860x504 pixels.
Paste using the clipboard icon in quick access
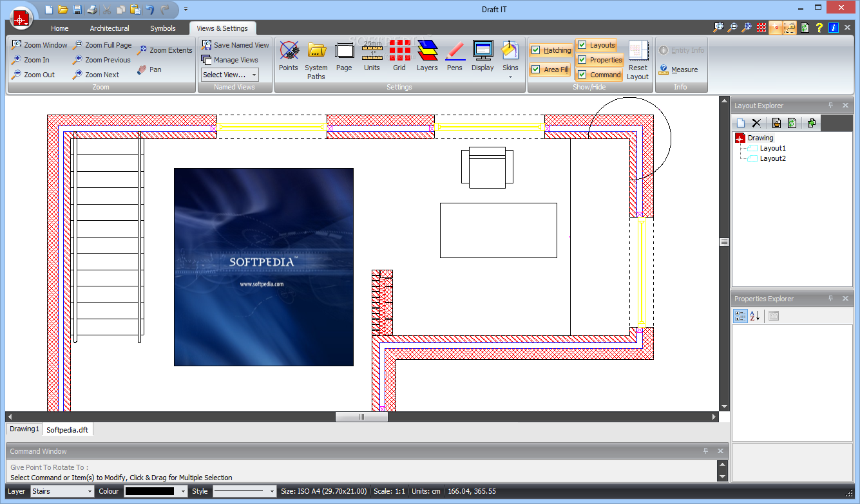[135, 10]
